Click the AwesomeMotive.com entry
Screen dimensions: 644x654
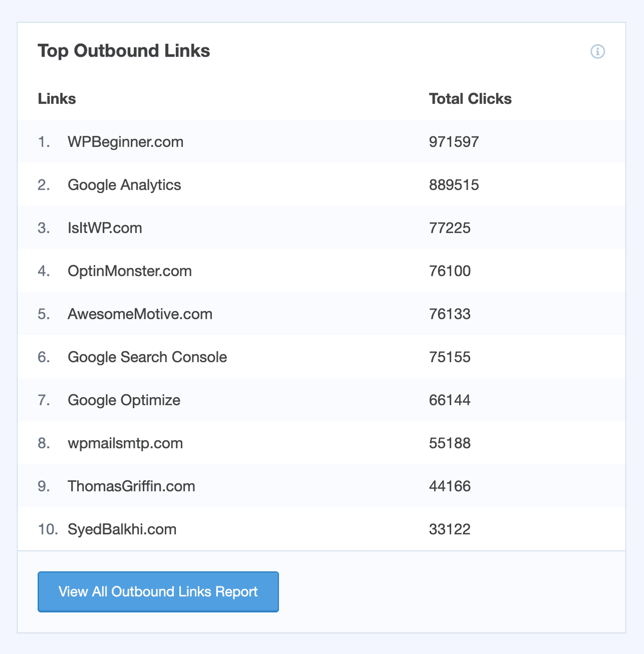(x=140, y=314)
